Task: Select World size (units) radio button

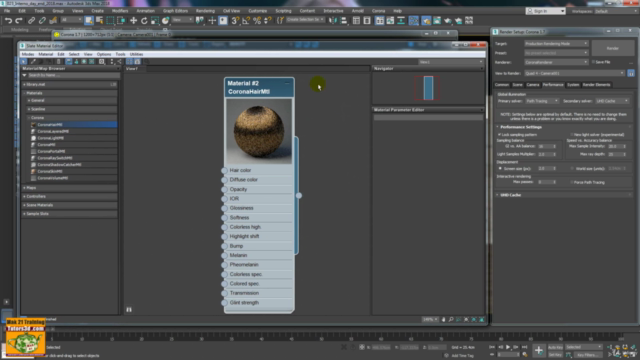Action: pyautogui.click(x=572, y=169)
